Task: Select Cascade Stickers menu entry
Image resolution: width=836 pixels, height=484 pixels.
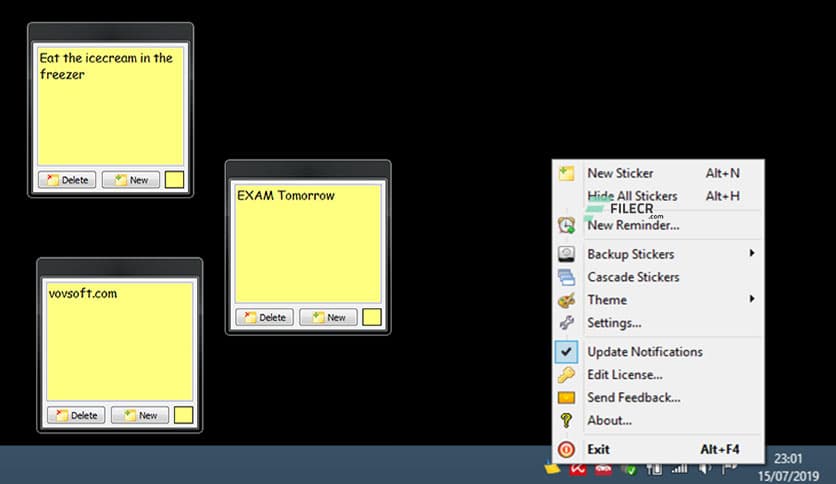Action: [x=658, y=277]
